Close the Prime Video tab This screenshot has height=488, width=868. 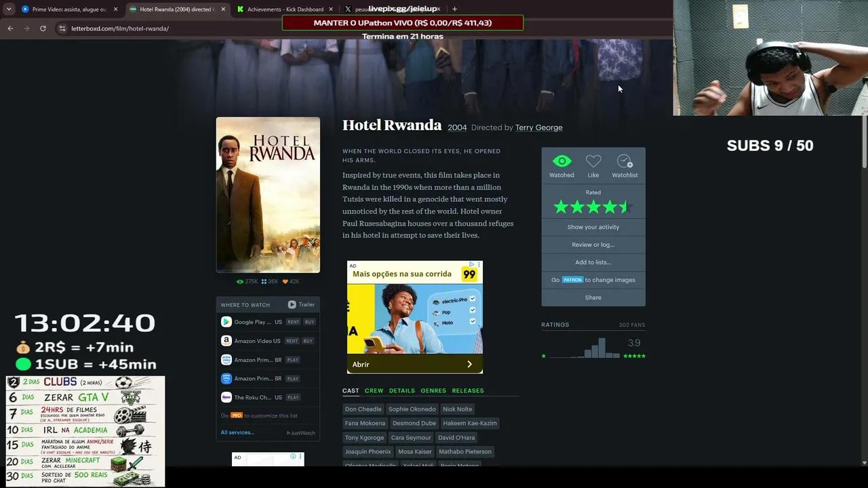(x=115, y=9)
